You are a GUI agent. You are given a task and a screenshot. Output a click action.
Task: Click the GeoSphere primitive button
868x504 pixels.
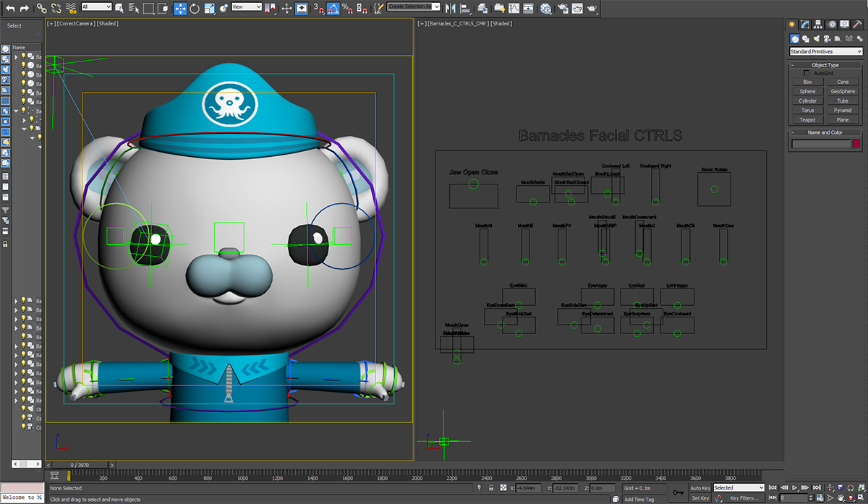(843, 92)
